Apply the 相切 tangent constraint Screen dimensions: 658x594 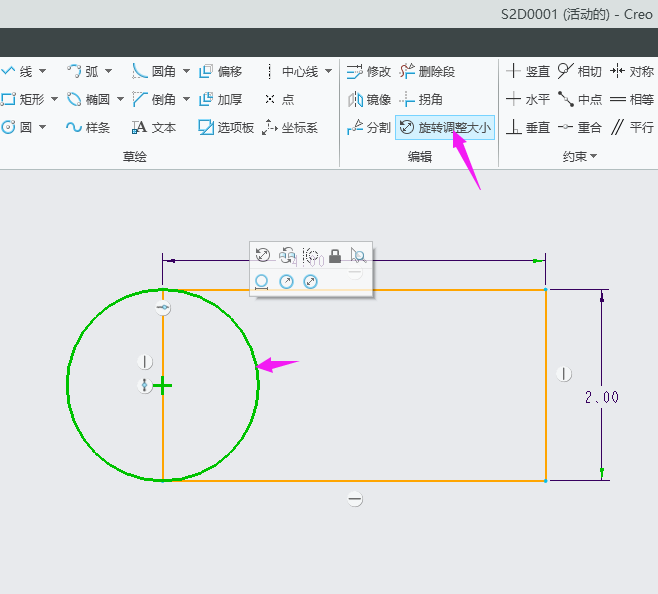580,71
